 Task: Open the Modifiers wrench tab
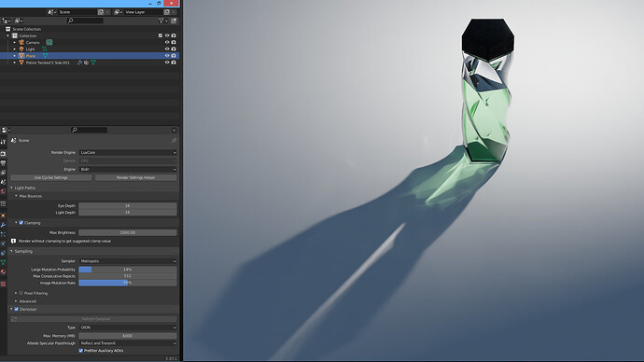click(4, 225)
